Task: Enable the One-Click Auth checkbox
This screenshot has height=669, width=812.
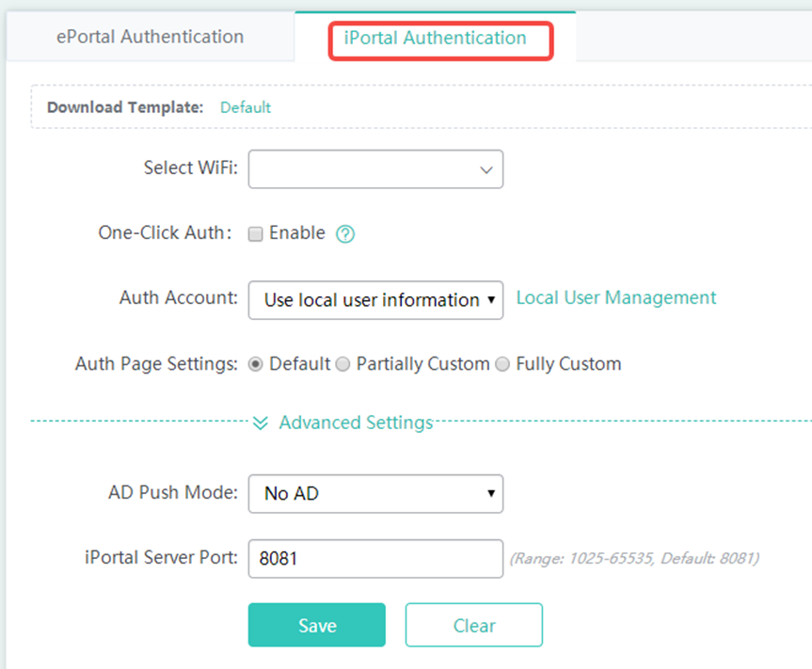Action: (255, 234)
